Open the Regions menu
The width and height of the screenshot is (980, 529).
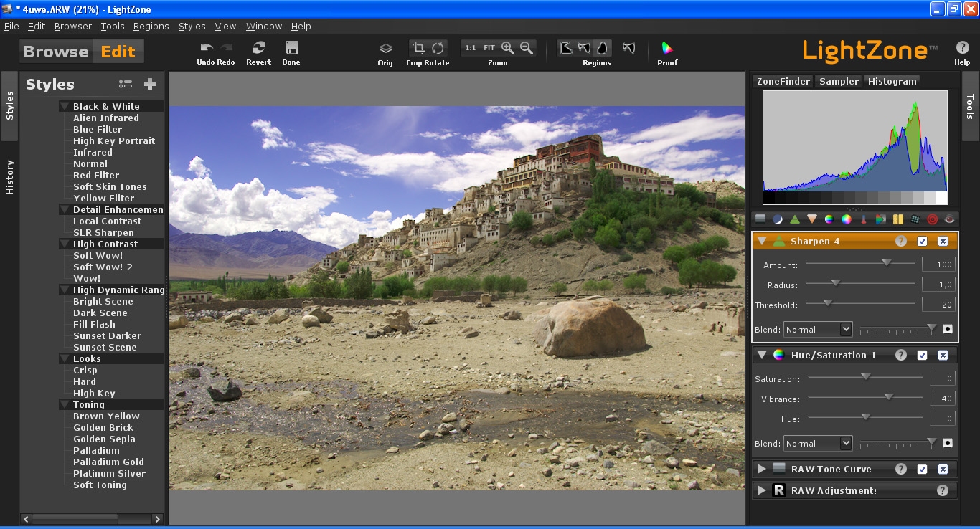[x=151, y=25]
